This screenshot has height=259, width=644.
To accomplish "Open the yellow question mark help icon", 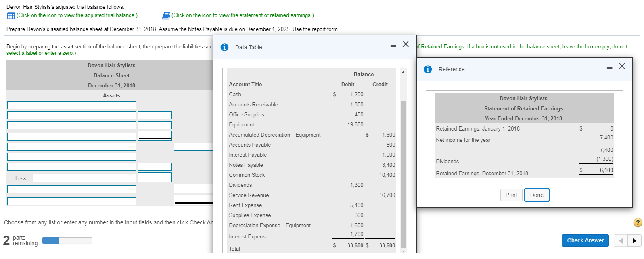I will pyautogui.click(x=638, y=222).
